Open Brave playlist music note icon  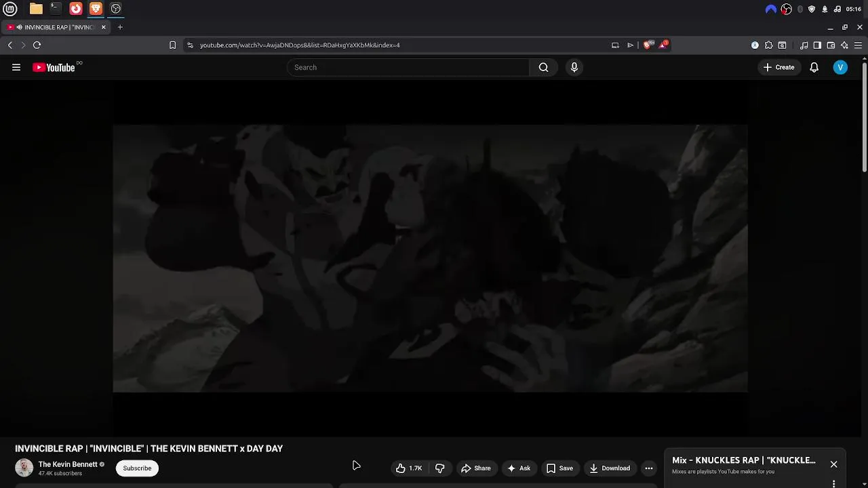pyautogui.click(x=804, y=45)
